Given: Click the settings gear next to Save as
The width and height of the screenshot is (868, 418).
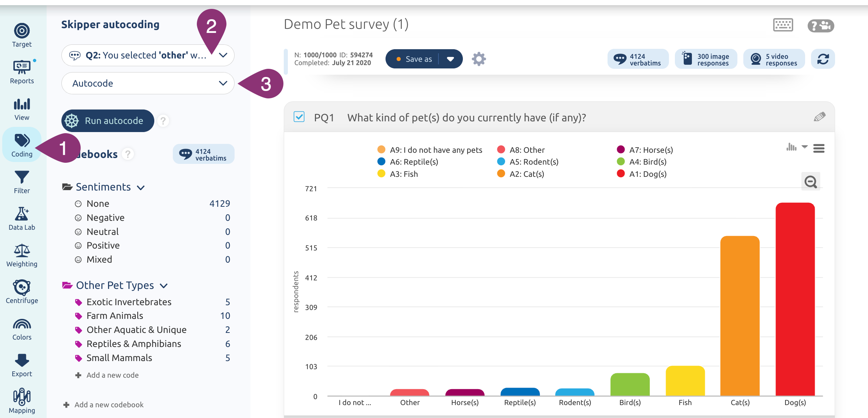Looking at the screenshot, I should (x=479, y=59).
